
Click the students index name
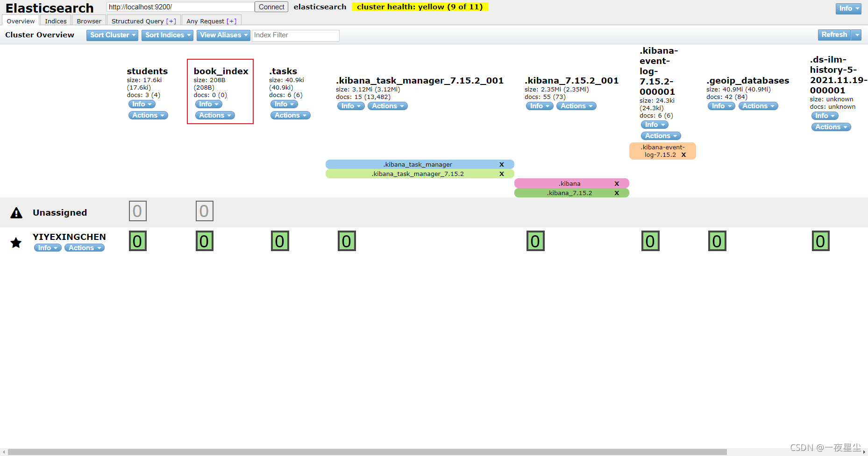click(x=147, y=71)
